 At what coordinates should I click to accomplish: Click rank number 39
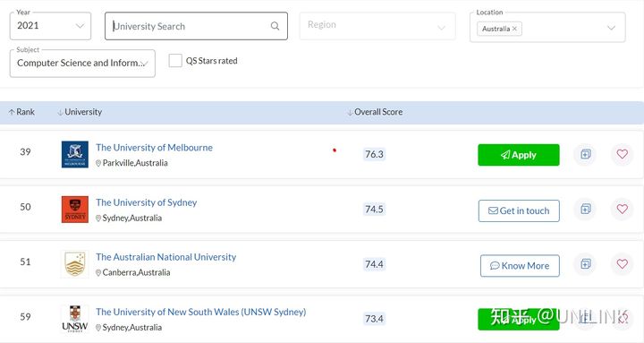click(x=25, y=151)
